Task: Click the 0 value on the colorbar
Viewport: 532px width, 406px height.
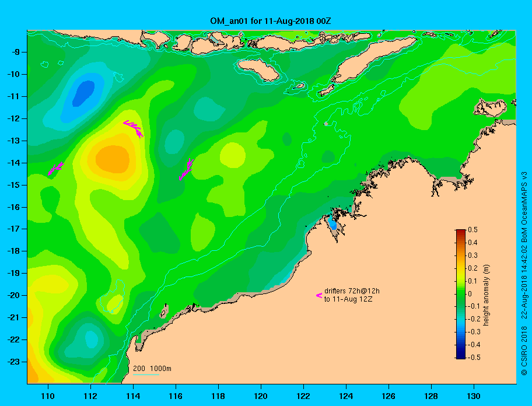Action: point(470,294)
